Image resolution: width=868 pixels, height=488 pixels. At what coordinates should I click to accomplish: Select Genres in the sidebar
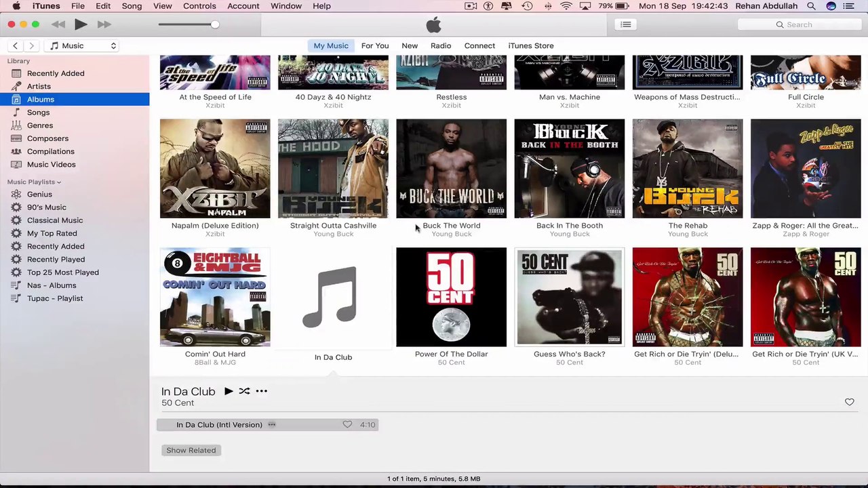tap(75, 125)
